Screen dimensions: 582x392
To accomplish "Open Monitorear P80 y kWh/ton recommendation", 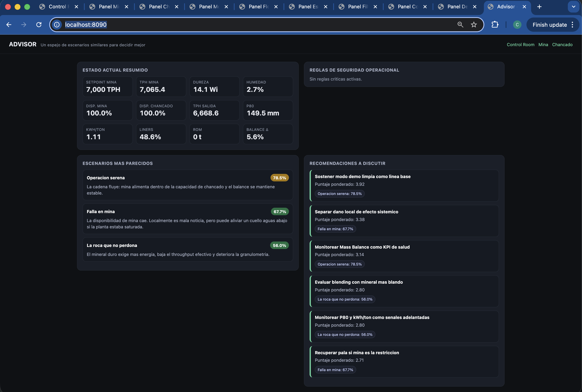I will click(404, 326).
